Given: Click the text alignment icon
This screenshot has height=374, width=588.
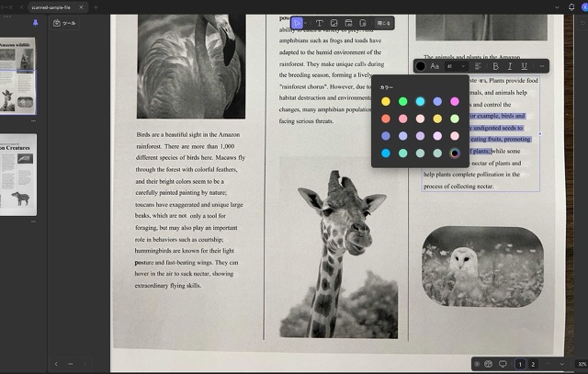Looking at the screenshot, I should [478, 66].
